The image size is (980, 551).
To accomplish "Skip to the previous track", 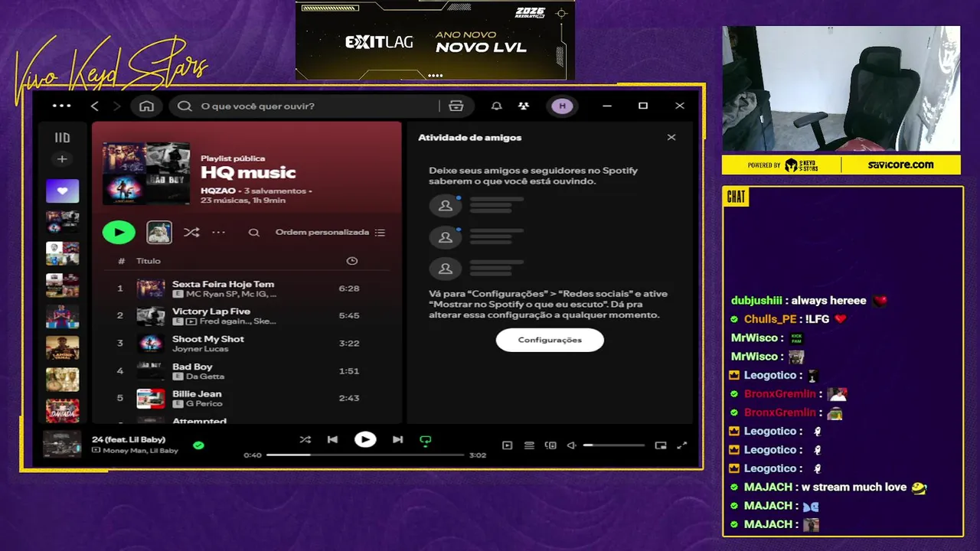I will [332, 439].
